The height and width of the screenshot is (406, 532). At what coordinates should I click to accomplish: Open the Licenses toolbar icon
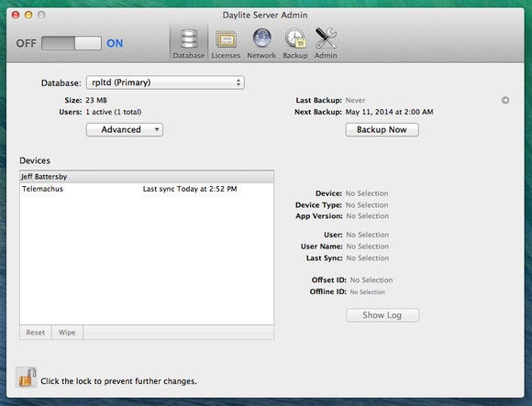[x=226, y=44]
